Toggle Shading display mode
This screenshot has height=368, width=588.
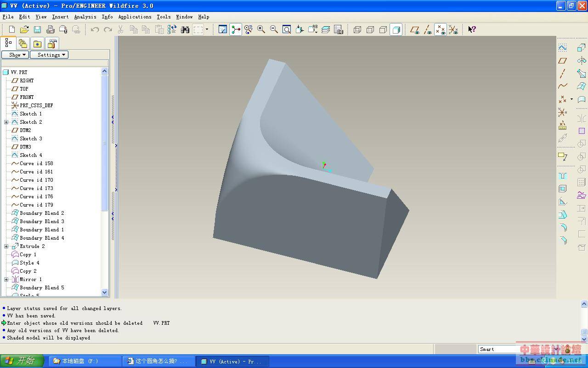click(396, 29)
